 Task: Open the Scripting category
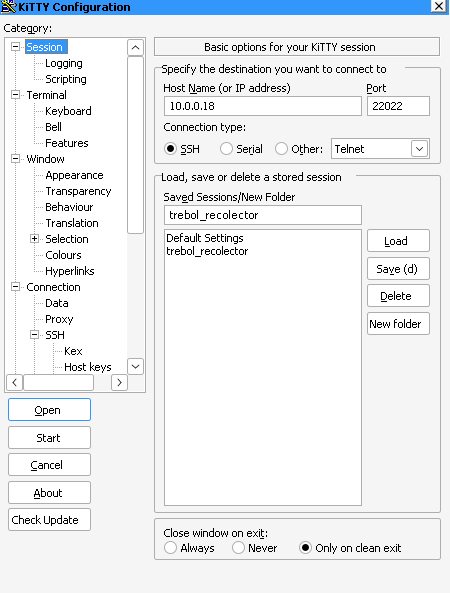66,79
